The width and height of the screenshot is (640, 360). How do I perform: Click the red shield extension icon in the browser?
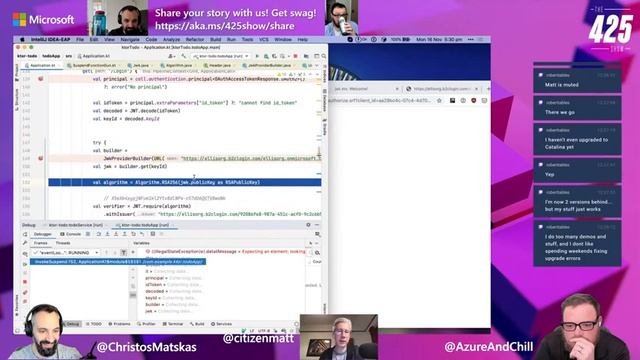click(474, 100)
